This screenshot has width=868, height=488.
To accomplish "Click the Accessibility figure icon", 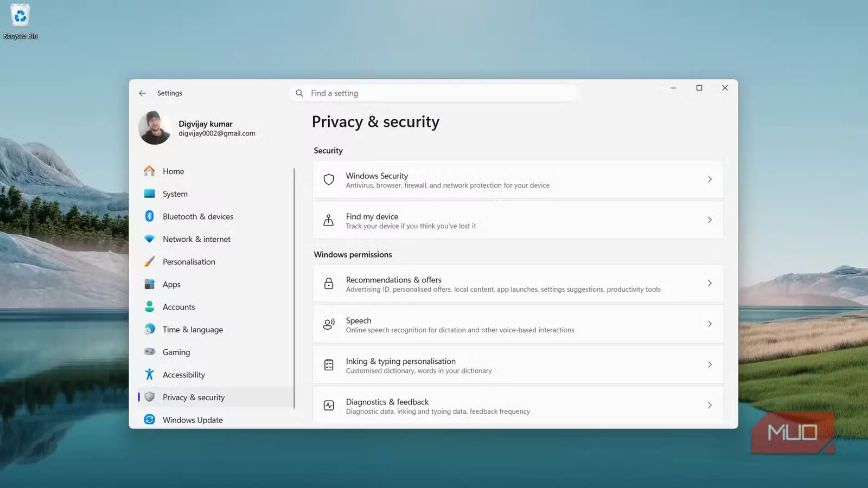I will 149,374.
